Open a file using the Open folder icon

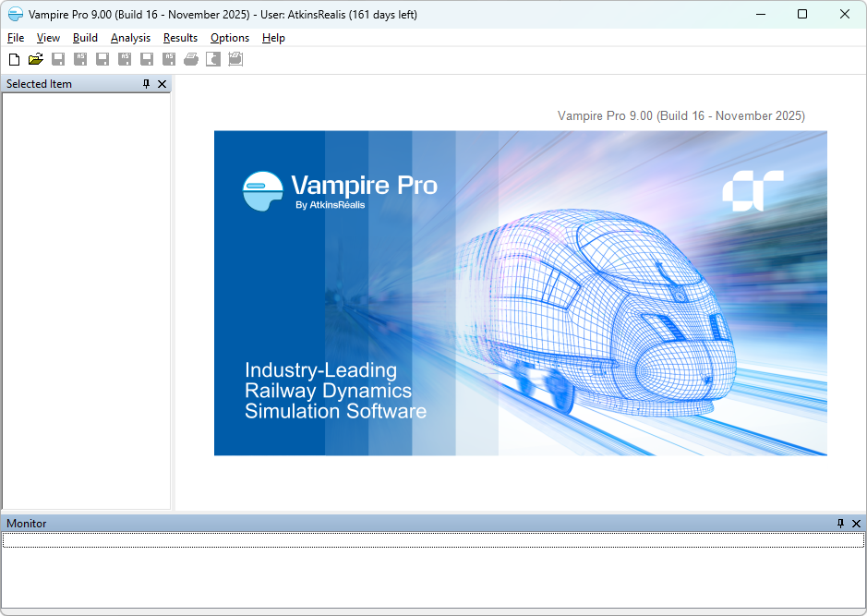[36, 59]
